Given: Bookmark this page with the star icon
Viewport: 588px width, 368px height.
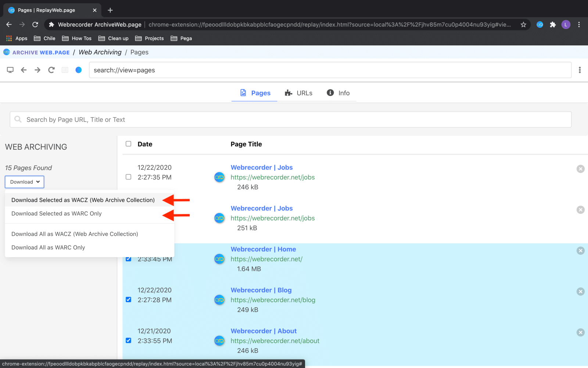Looking at the screenshot, I should 523,25.
